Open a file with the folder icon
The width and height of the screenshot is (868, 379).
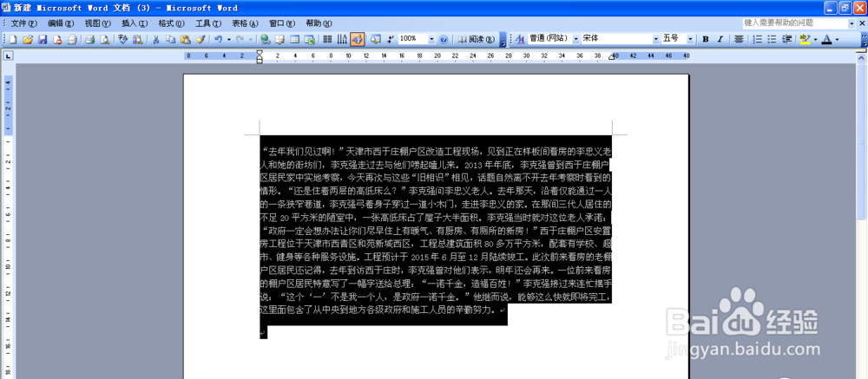28,39
